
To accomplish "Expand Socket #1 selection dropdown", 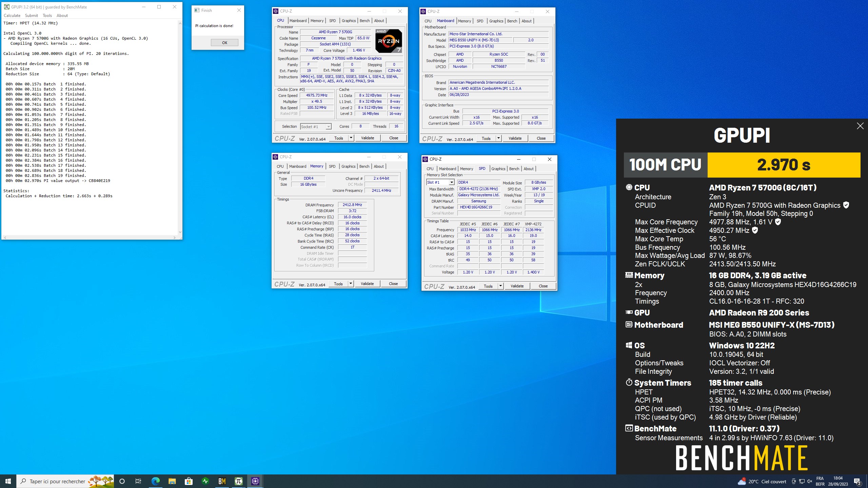I will click(x=328, y=127).
